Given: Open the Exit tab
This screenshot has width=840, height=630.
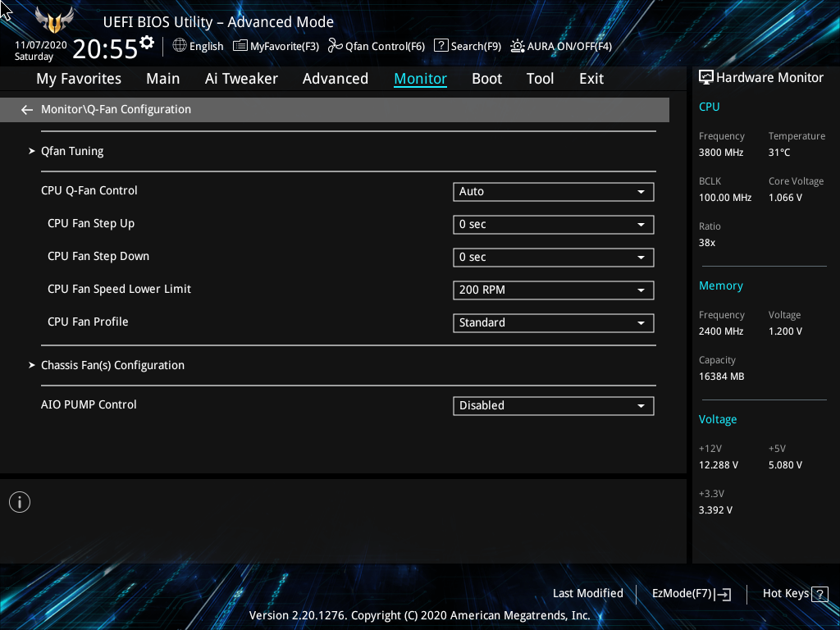Looking at the screenshot, I should click(591, 79).
